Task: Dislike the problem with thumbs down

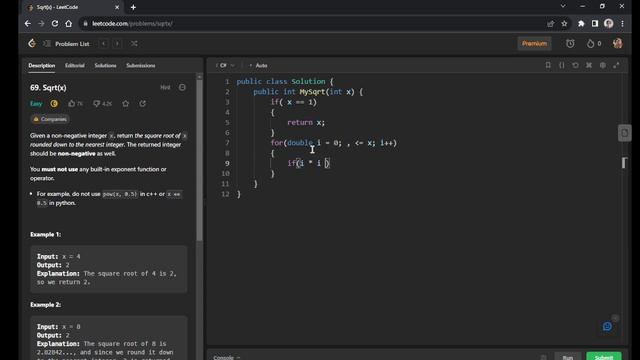Action: [x=102, y=104]
